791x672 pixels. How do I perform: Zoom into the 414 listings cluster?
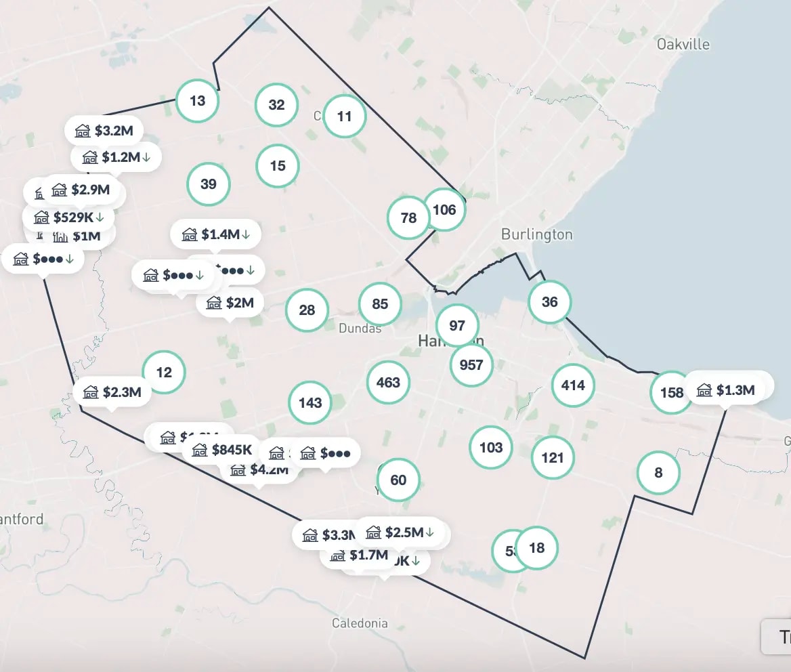point(573,385)
